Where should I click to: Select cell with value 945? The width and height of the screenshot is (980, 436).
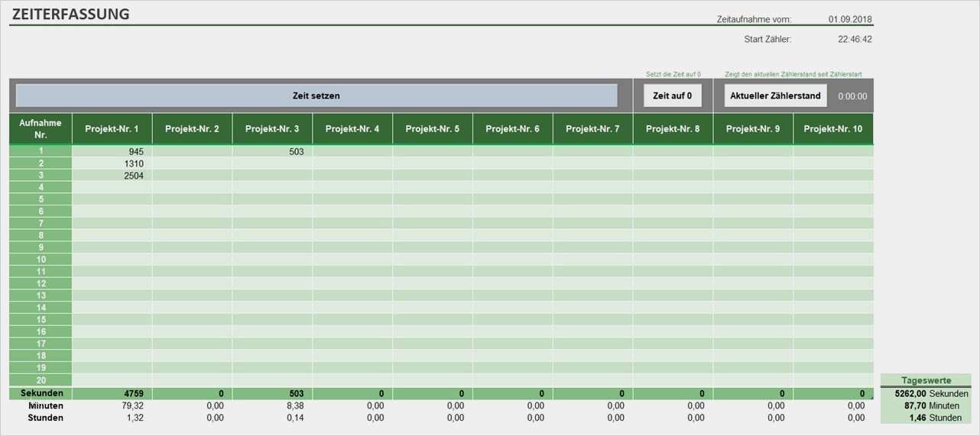click(x=112, y=151)
